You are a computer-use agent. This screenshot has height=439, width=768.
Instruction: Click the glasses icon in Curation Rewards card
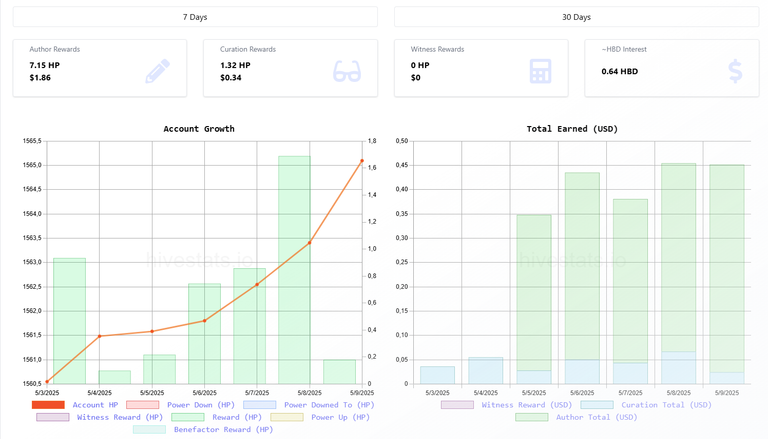[x=347, y=72]
